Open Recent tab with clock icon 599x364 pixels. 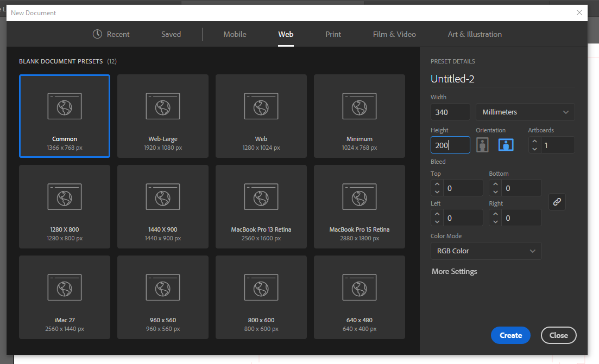pos(111,34)
